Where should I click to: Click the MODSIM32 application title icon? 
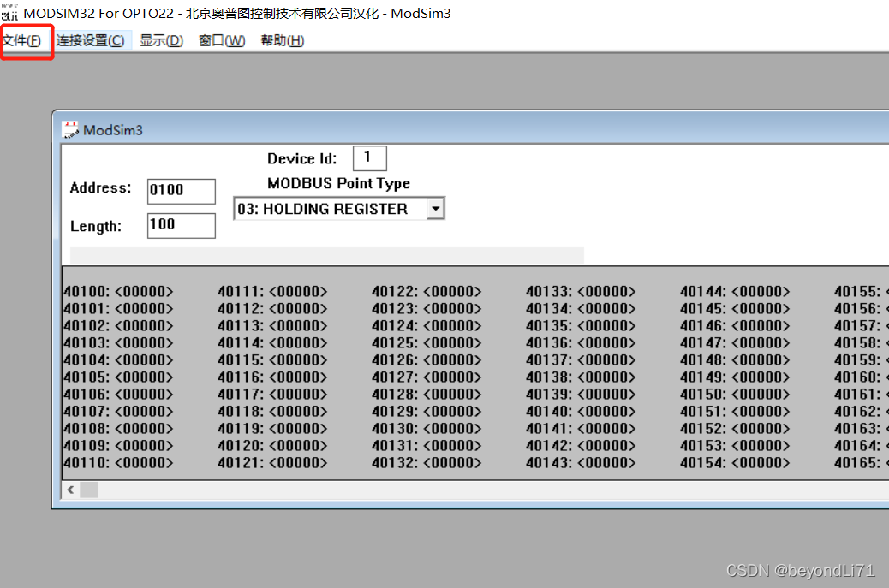[x=9, y=13]
